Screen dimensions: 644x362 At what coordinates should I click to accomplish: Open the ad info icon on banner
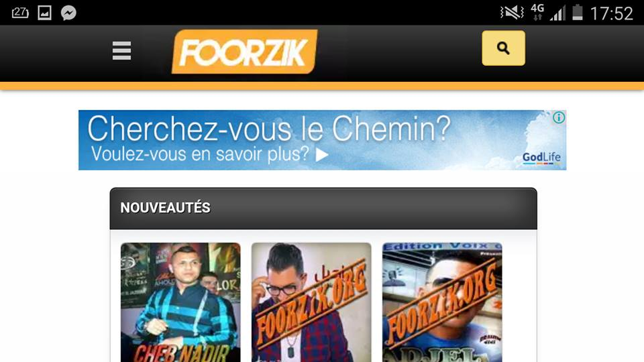[559, 118]
